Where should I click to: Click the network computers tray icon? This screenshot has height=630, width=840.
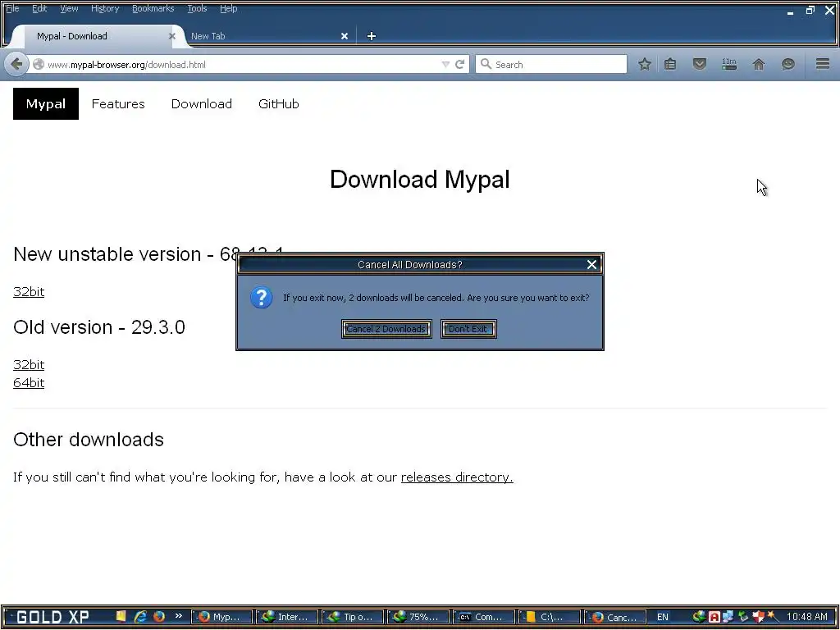tap(728, 617)
